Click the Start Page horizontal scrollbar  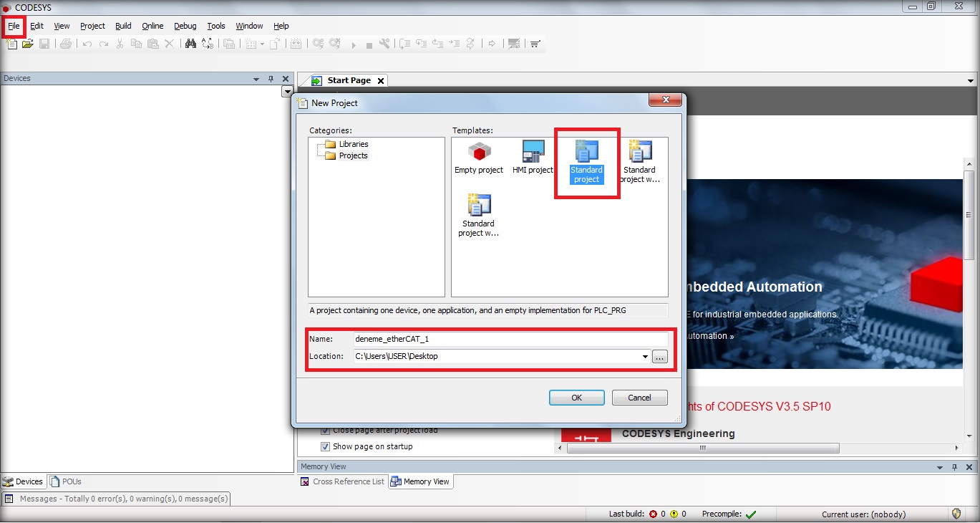coord(702,448)
